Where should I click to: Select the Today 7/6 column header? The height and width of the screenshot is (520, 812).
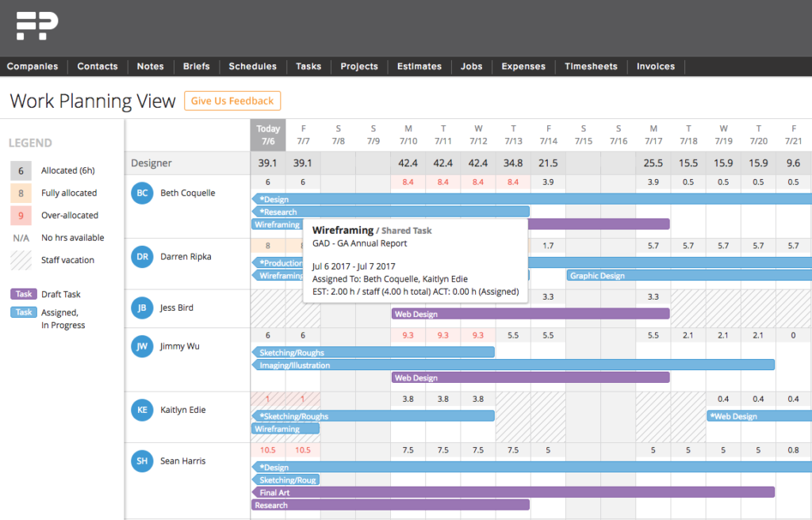(268, 135)
